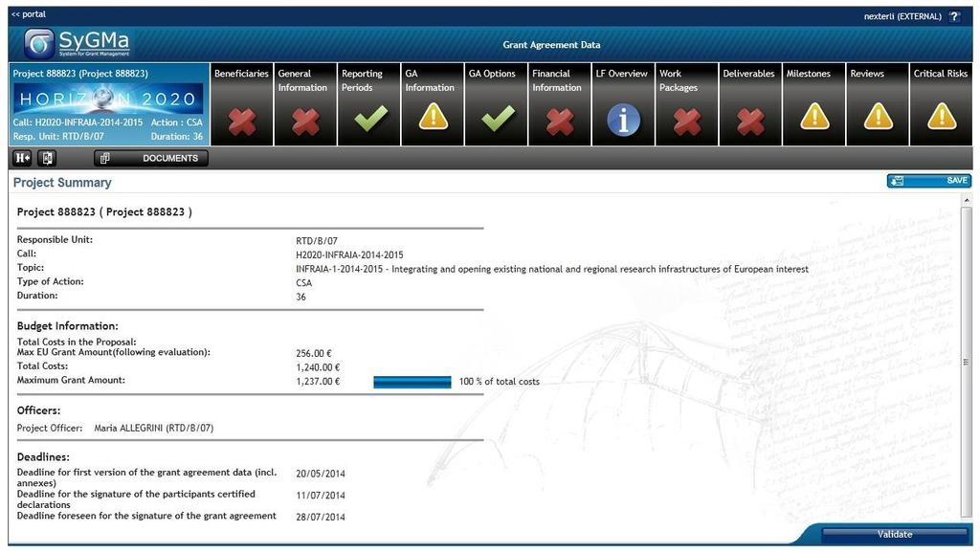Click the deadline date 20/05/2014
980x553 pixels.
[321, 474]
